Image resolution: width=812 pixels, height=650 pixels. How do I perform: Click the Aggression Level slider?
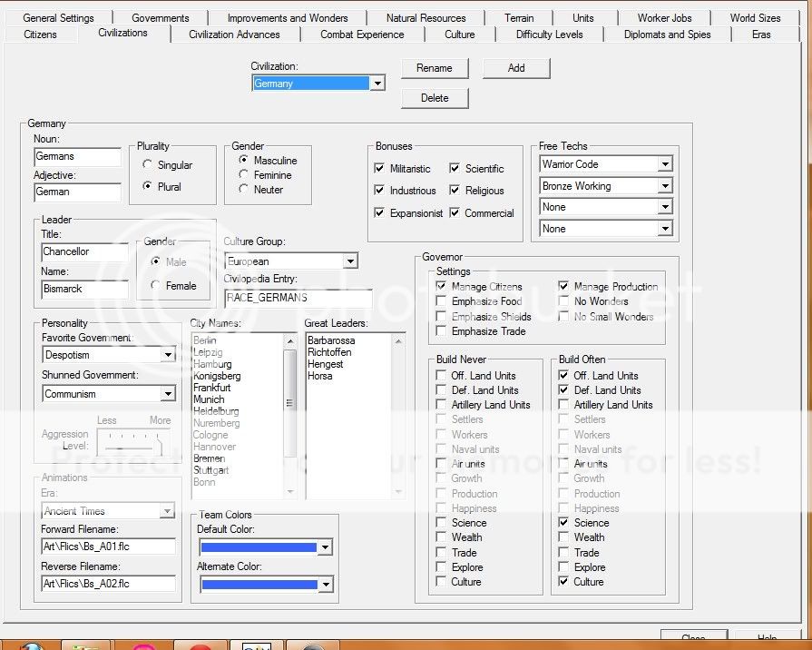point(133,443)
